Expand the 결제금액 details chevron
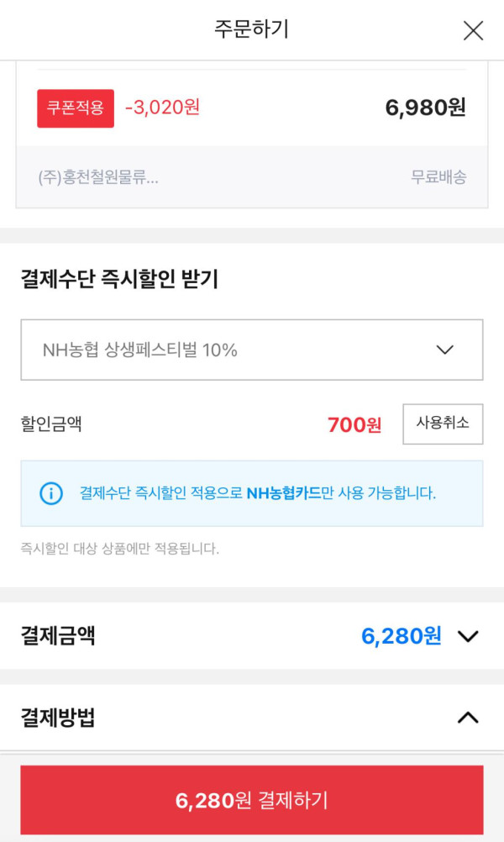Screen dimensions: 504x842 (468, 636)
